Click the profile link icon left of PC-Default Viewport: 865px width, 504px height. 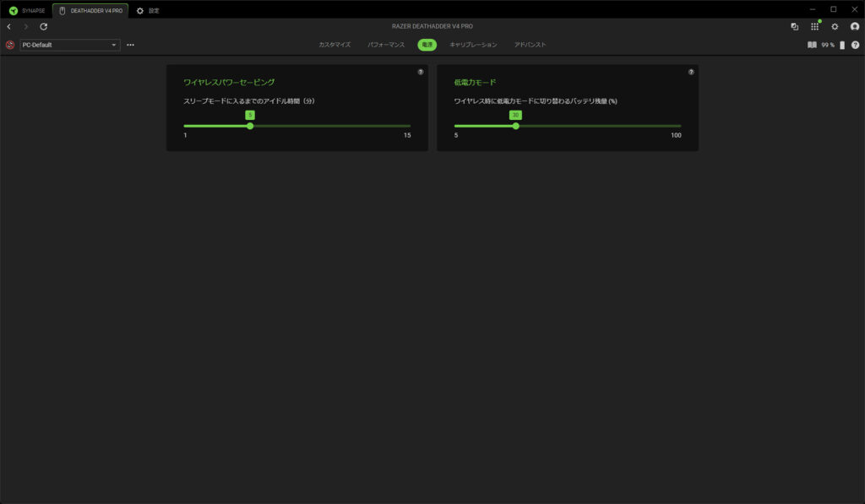coord(10,45)
